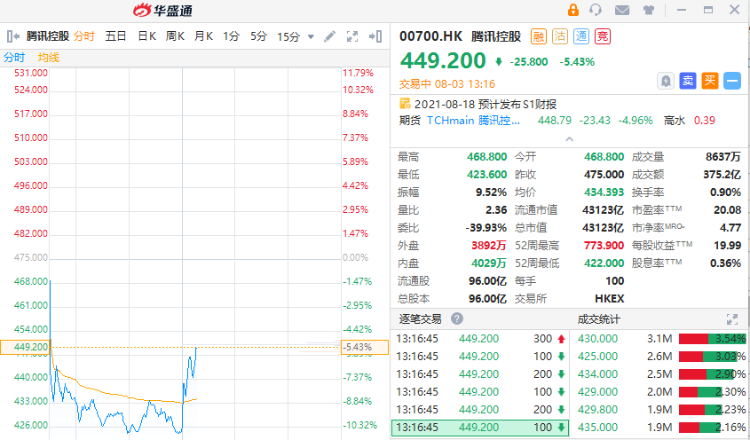
Task: Open the TCHmain 腾讯控... futures link
Action: tap(473, 120)
